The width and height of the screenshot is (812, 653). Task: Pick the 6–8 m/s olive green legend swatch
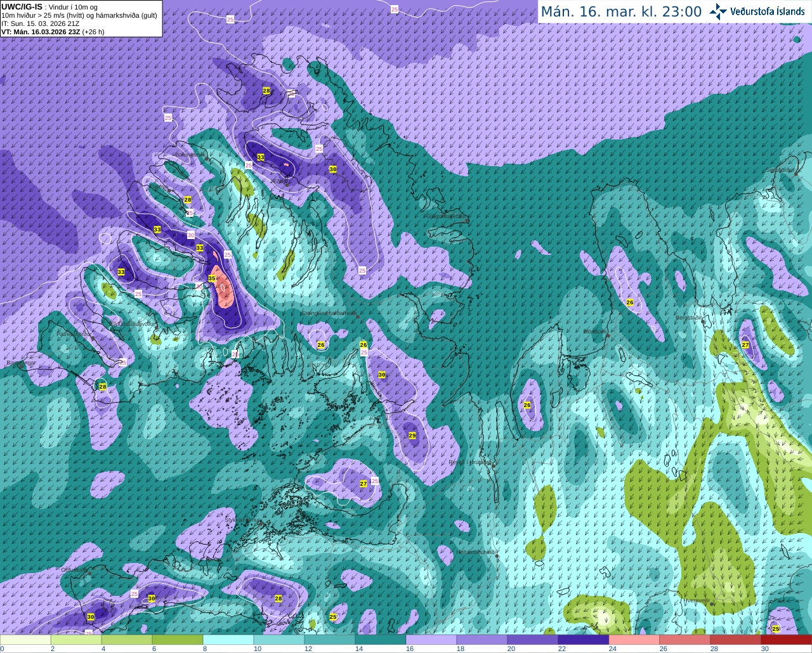click(178, 640)
